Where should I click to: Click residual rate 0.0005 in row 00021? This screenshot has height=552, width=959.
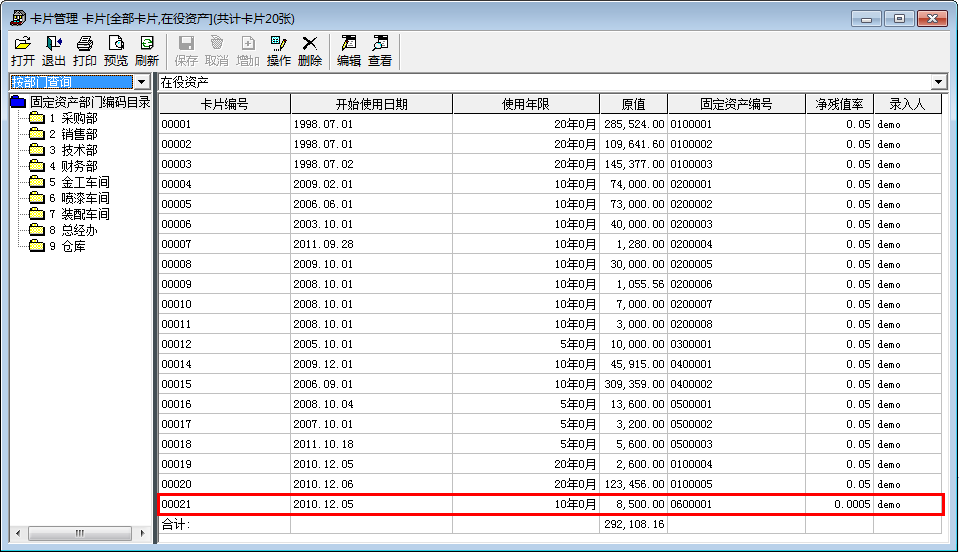tap(839, 504)
